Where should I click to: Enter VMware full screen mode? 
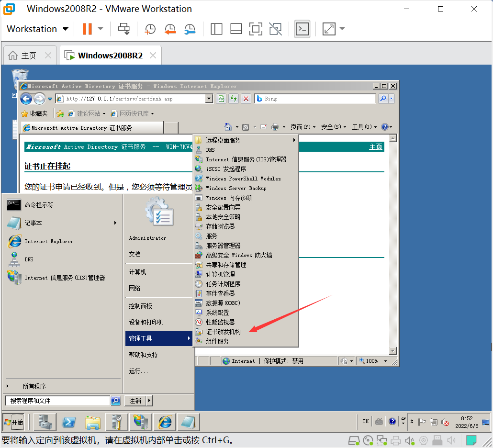[x=256, y=29]
